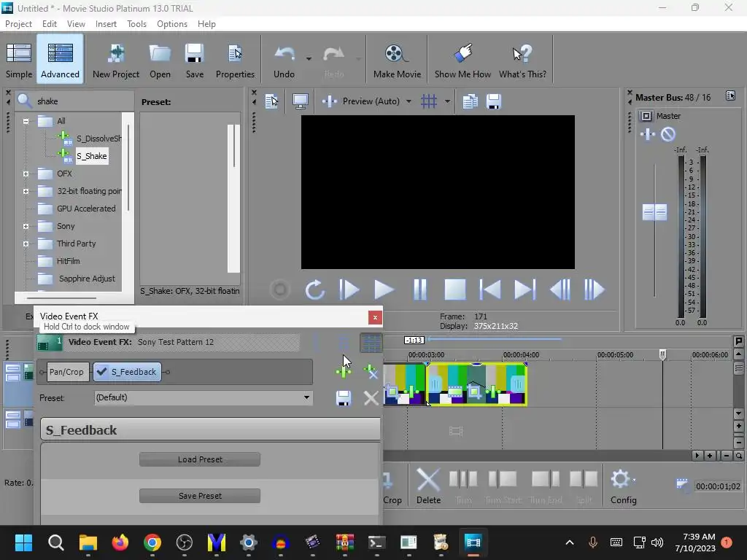The width and height of the screenshot is (747, 560).
Task: Open project Properties
Action: click(x=235, y=61)
